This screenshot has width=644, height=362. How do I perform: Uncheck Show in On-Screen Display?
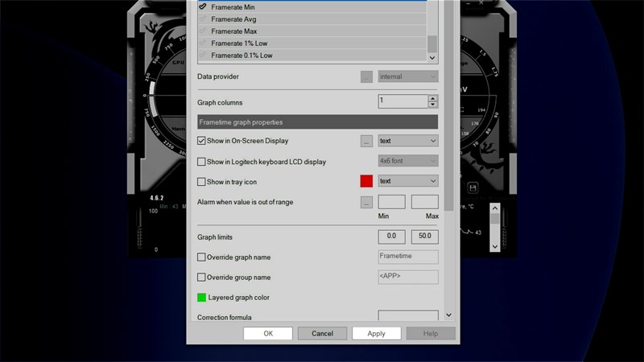coord(201,141)
